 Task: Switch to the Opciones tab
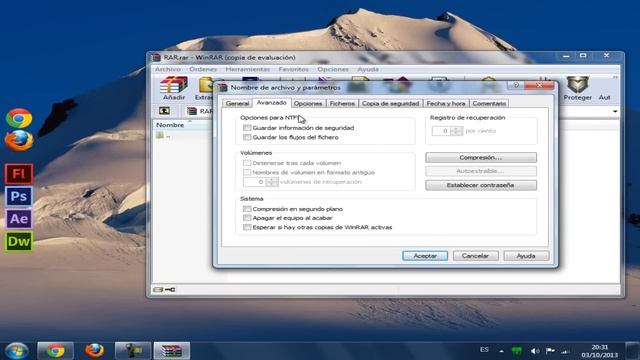[x=308, y=104]
